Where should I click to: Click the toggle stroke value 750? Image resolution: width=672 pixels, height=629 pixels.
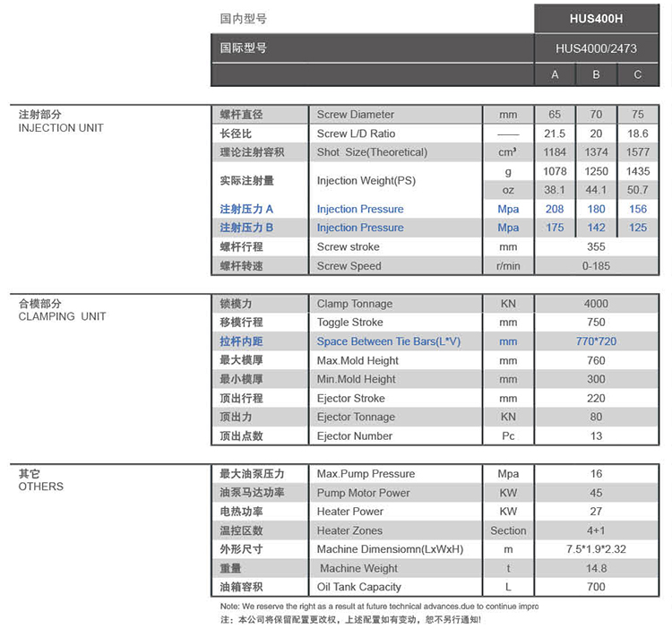click(x=596, y=323)
